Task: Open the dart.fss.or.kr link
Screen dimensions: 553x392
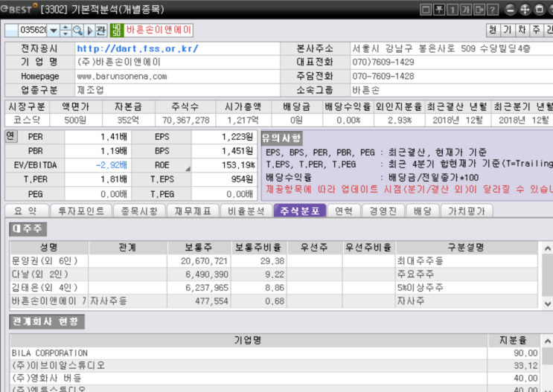Action: pyautogui.click(x=138, y=48)
